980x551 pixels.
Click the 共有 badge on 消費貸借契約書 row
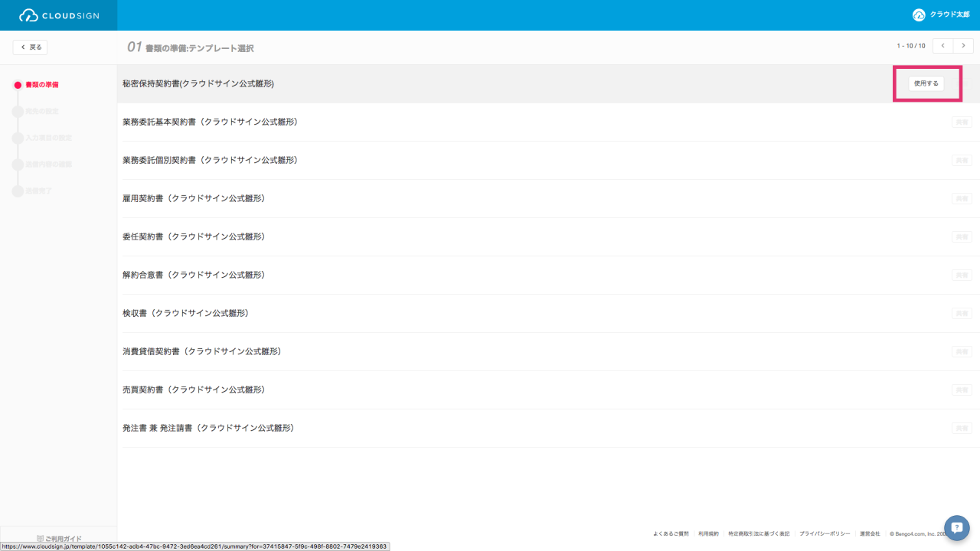point(962,351)
